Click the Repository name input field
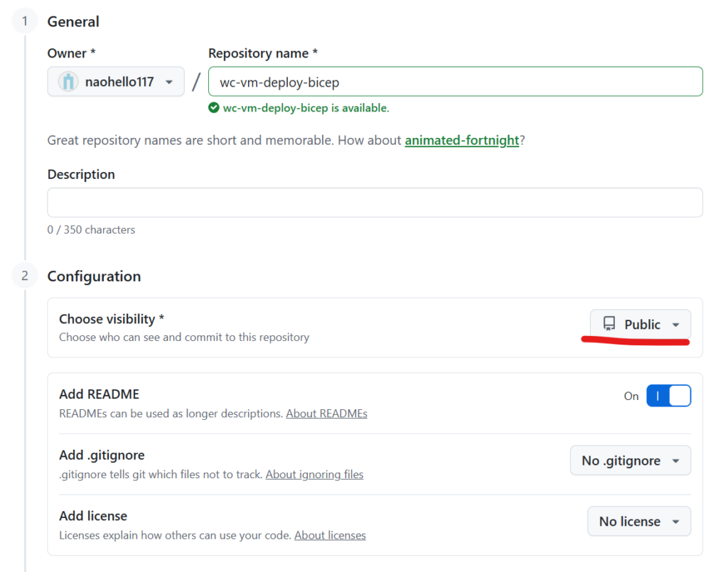Screen dimensions: 728x572 [455, 82]
